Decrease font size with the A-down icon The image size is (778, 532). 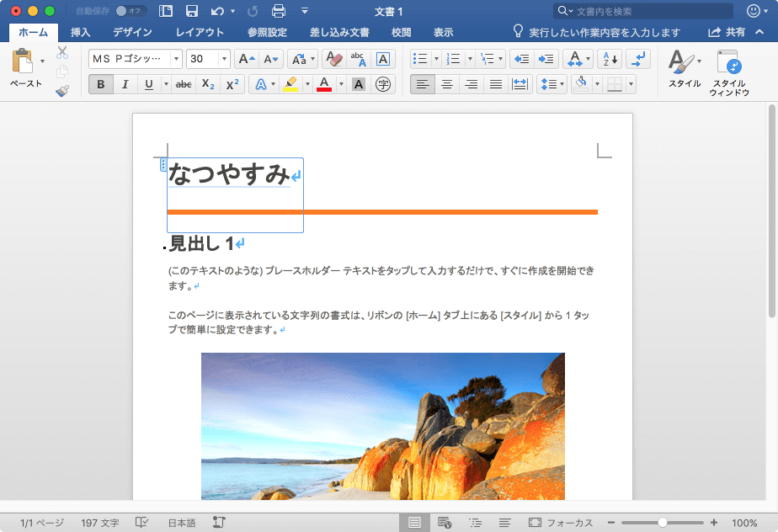click(271, 59)
